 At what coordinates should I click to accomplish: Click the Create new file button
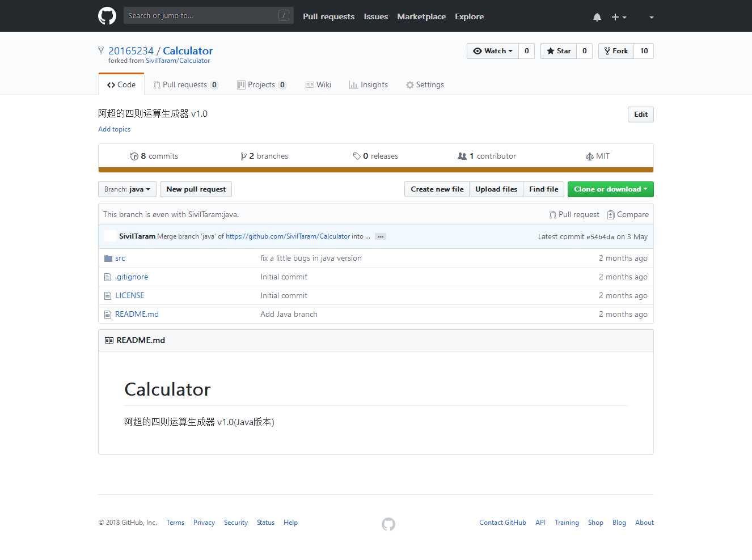click(x=437, y=189)
